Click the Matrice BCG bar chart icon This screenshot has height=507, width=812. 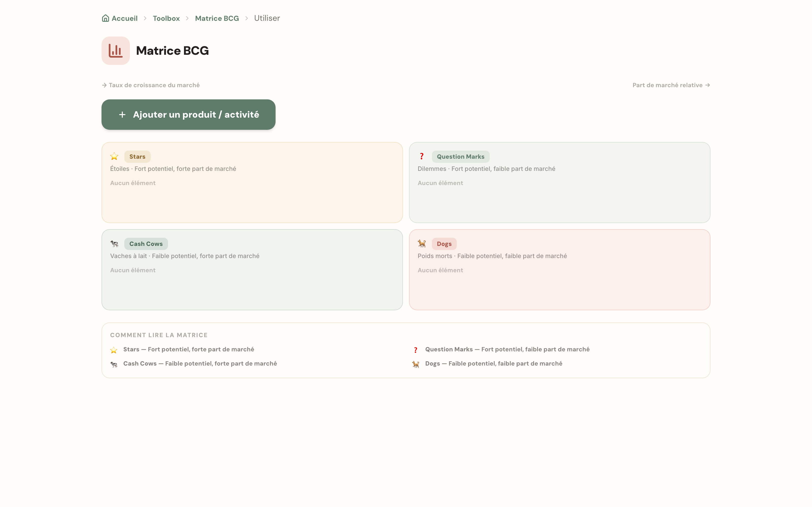pyautogui.click(x=115, y=51)
